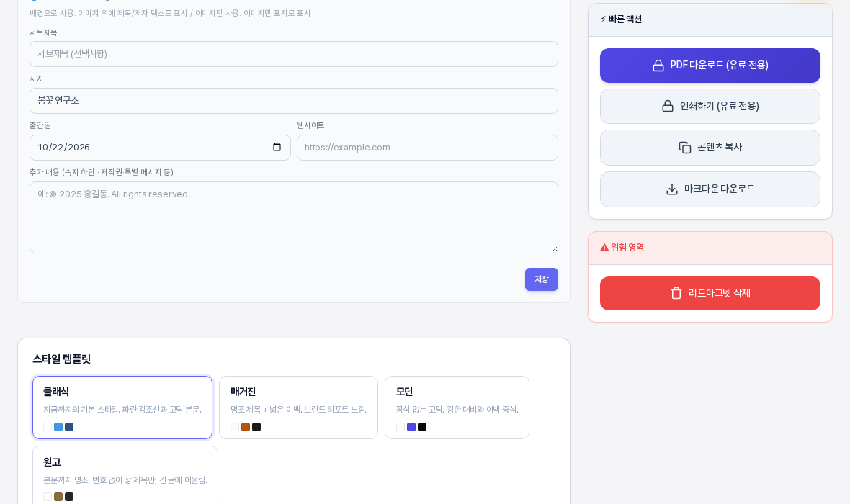Image resolution: width=850 pixels, height=504 pixels.
Task: Click the 저자 label above the author field
Action: pyautogui.click(x=36, y=78)
